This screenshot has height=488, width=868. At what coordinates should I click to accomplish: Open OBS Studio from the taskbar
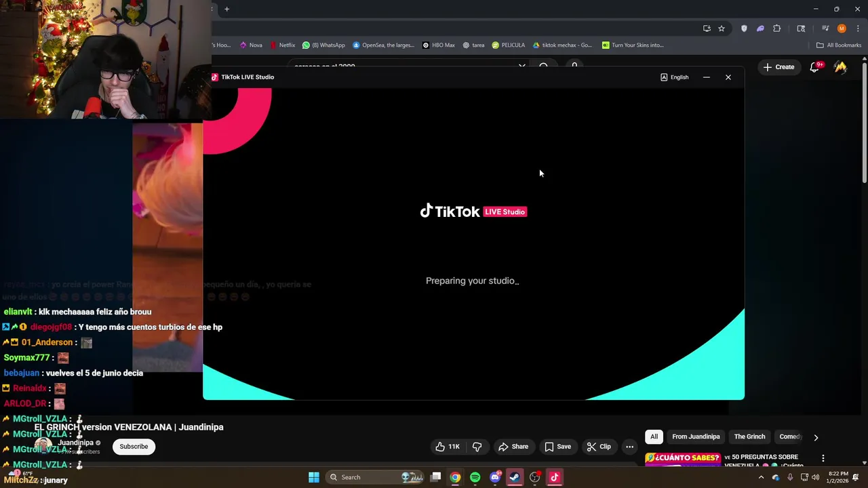535,477
